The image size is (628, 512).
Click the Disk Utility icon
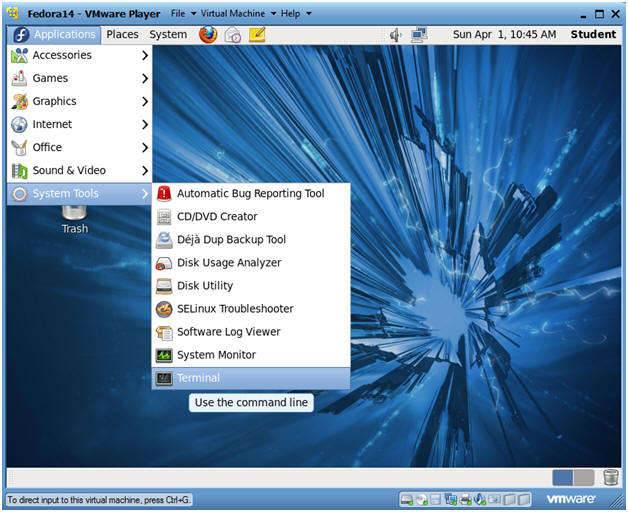tap(164, 286)
